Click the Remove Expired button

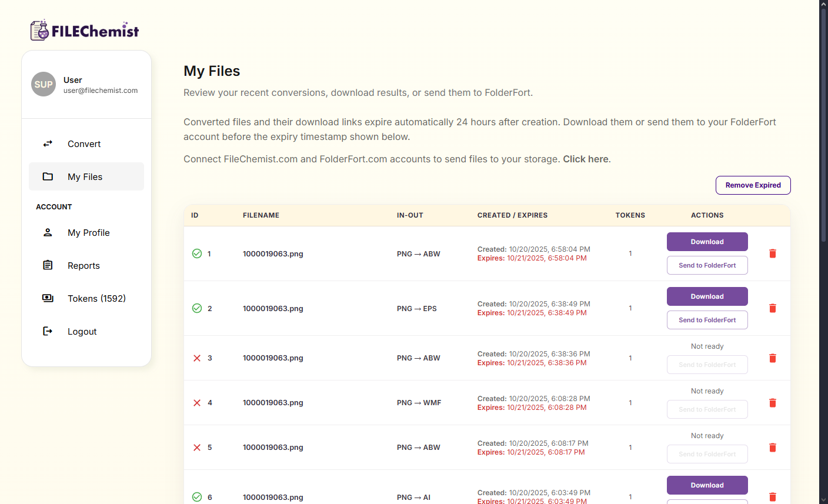click(x=753, y=185)
